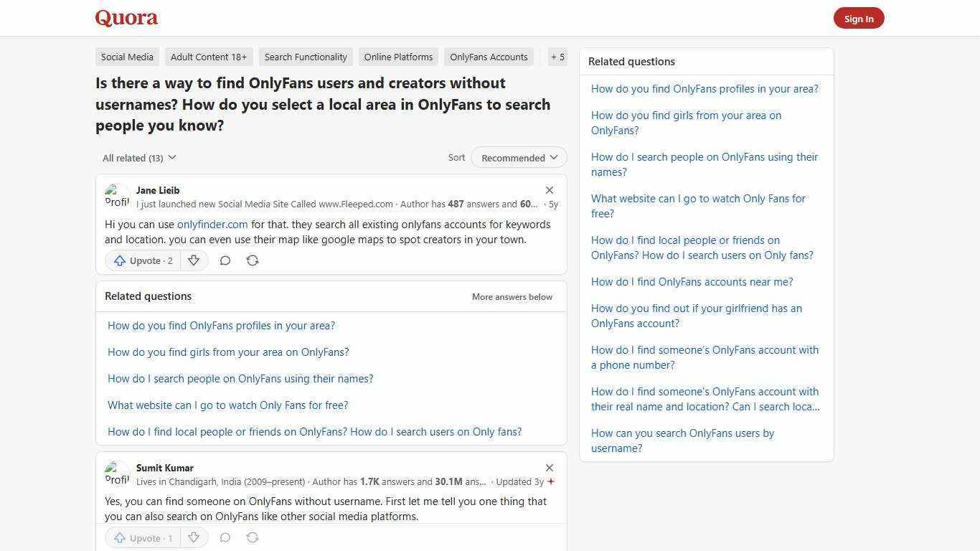Select the OnlyFans Accounts topic tag

click(489, 57)
